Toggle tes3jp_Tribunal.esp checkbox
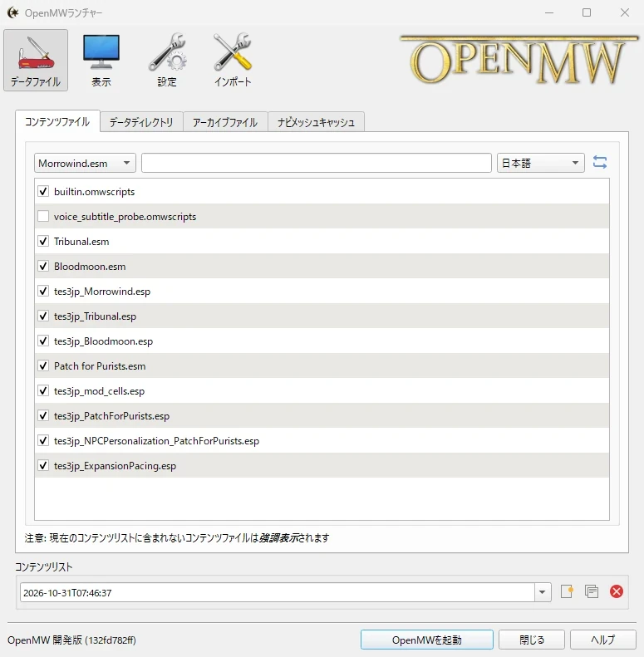 (x=43, y=316)
